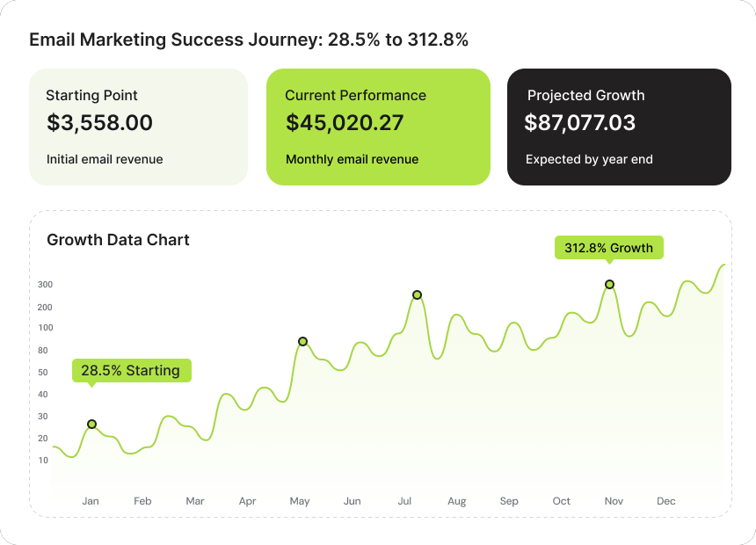Open the Projected Growth dark card
The width and height of the screenshot is (756, 545).
[619, 127]
